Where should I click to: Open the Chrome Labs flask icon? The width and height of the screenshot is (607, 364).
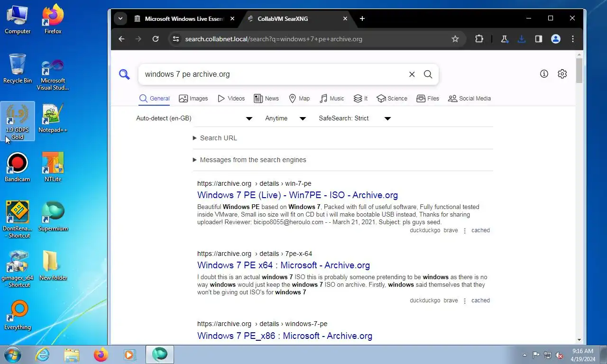(505, 39)
